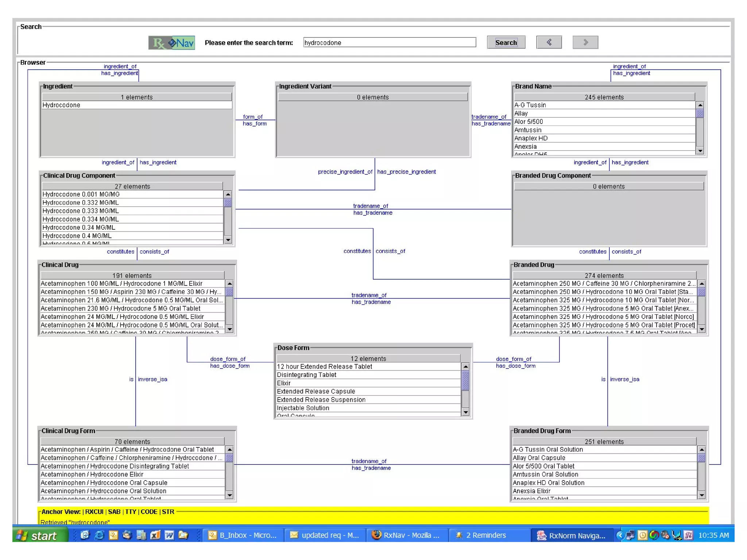This screenshot has width=747, height=560.
Task: Switch to RxNav Mozilla taskbar window
Action: coord(406,535)
